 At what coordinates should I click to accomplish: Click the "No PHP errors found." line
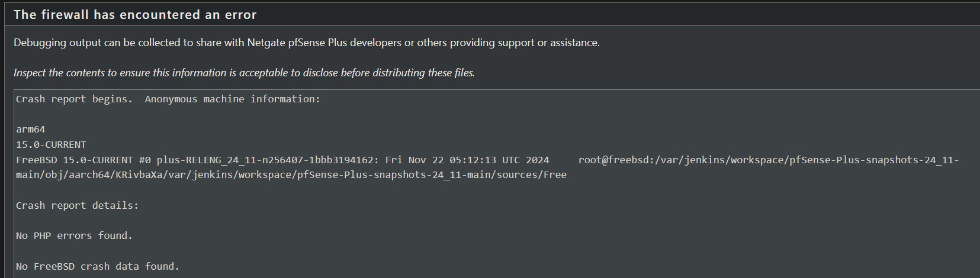pos(74,235)
